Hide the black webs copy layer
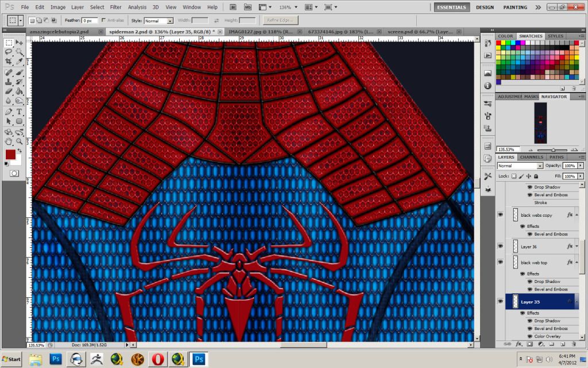The image size is (588, 368). [500, 215]
